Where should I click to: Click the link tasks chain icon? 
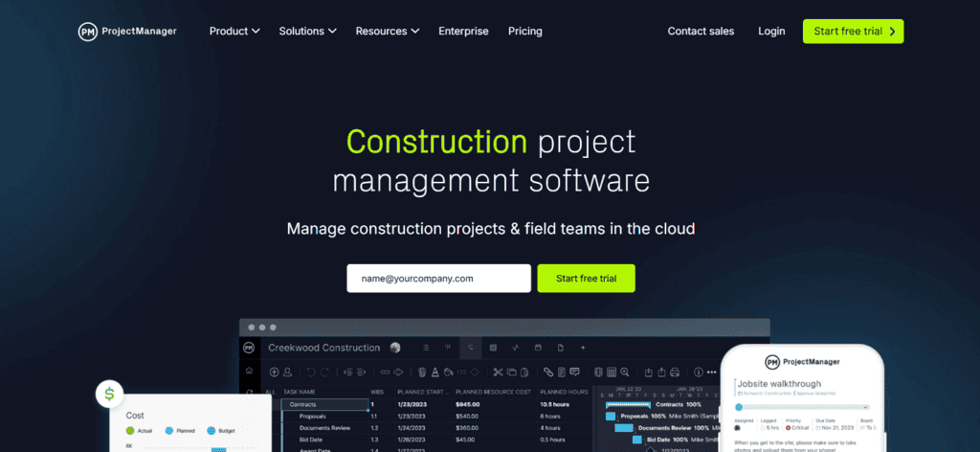click(385, 372)
